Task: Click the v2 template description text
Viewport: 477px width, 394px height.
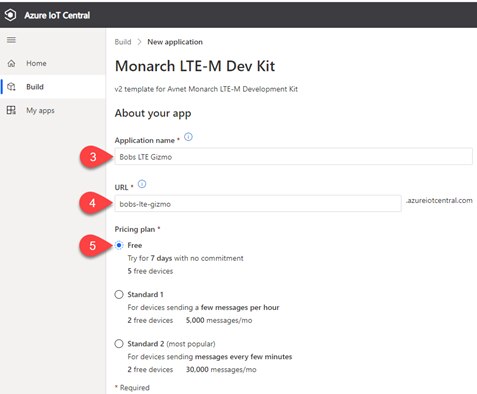Action: (206, 89)
